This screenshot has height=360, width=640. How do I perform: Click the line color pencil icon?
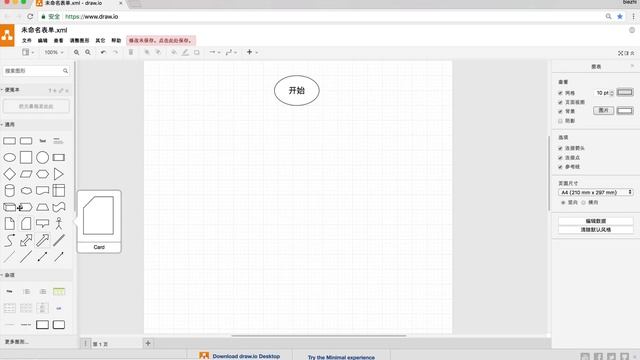tap(185, 52)
